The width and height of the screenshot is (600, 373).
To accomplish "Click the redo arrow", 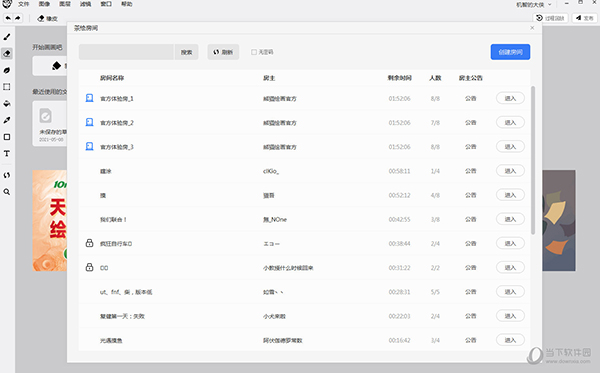I will coord(18,18).
